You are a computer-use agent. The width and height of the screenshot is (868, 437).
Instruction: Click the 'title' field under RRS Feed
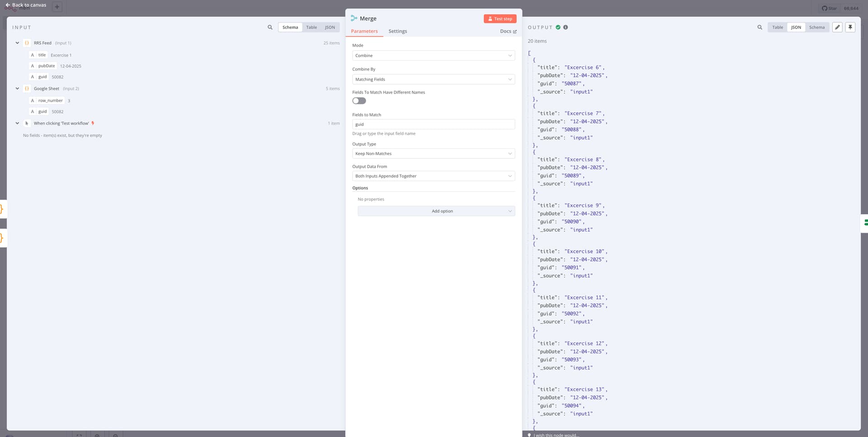pyautogui.click(x=42, y=55)
